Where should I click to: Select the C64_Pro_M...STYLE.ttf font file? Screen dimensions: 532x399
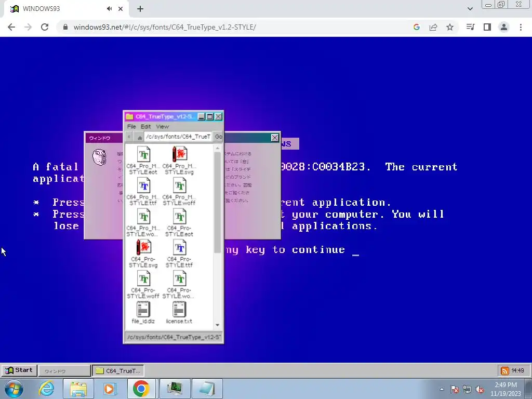pyautogui.click(x=143, y=191)
